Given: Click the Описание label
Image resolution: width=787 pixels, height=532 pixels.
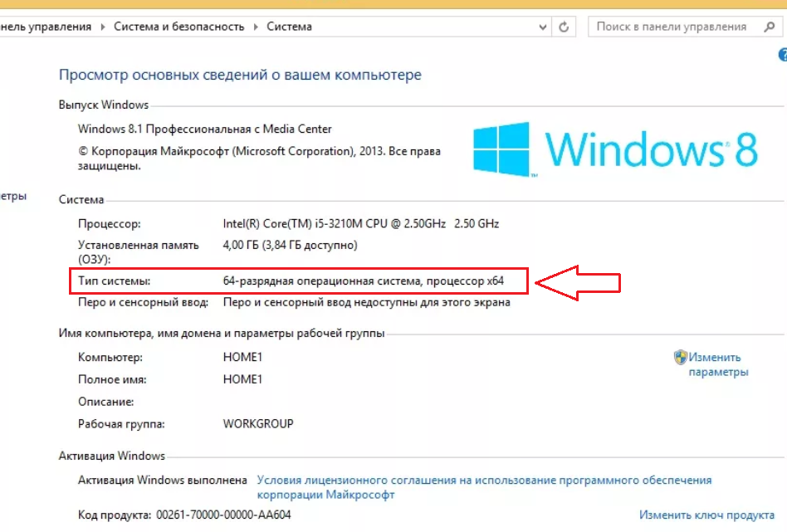Looking at the screenshot, I should tap(106, 402).
